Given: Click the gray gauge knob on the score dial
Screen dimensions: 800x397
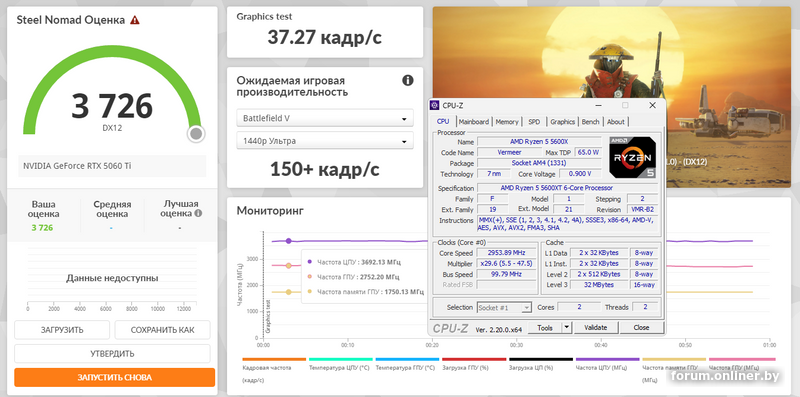Looking at the screenshot, I should pos(196,134).
